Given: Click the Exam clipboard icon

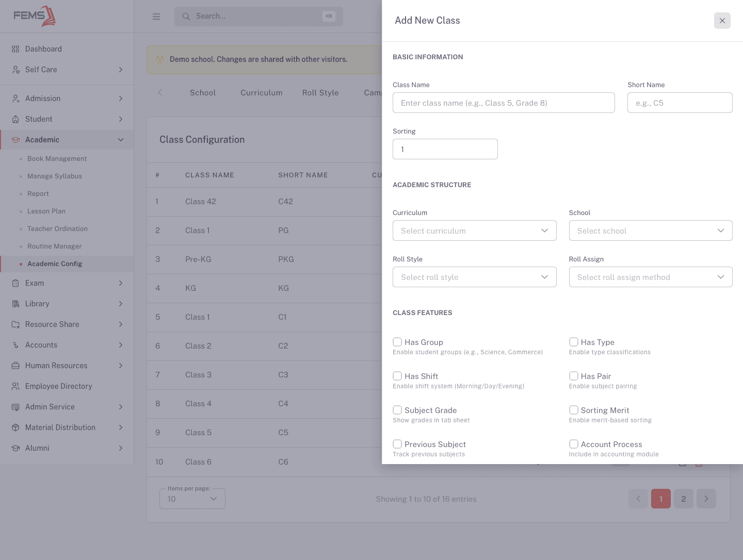Looking at the screenshot, I should tap(15, 283).
